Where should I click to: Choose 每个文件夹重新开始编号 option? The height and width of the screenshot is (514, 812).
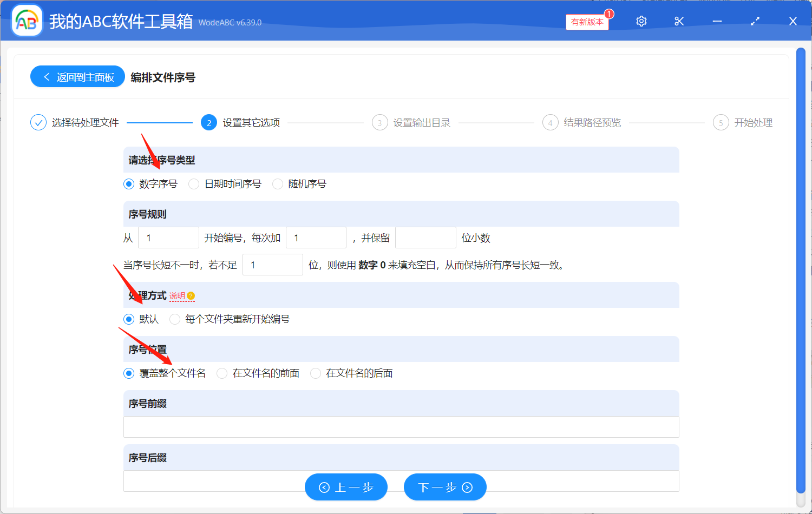175,319
